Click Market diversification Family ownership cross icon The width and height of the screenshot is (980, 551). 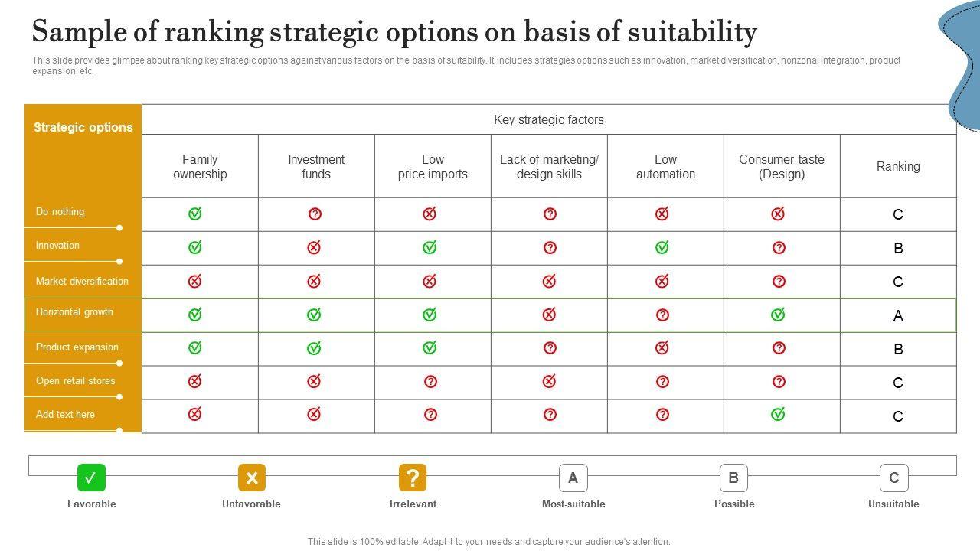coord(195,281)
